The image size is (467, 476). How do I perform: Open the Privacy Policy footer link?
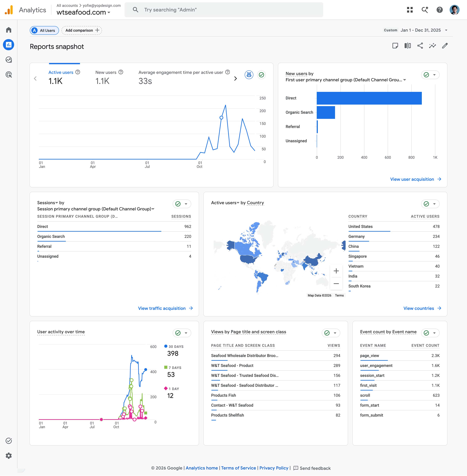(274, 468)
